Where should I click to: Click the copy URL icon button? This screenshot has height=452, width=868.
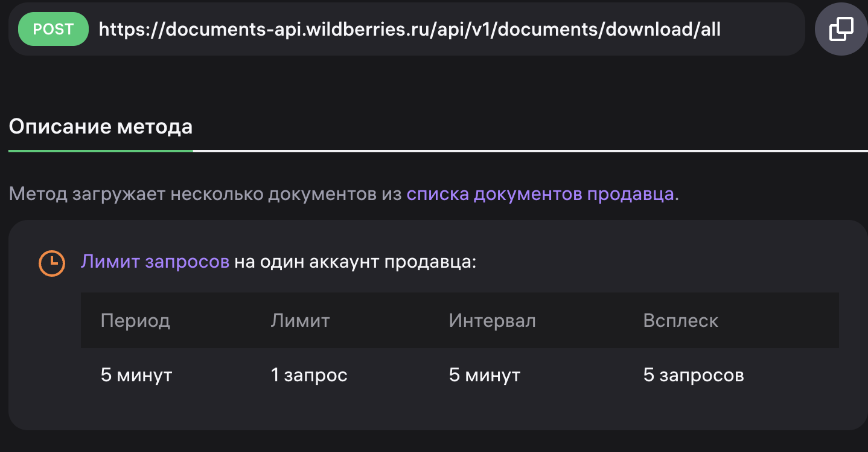click(x=841, y=29)
